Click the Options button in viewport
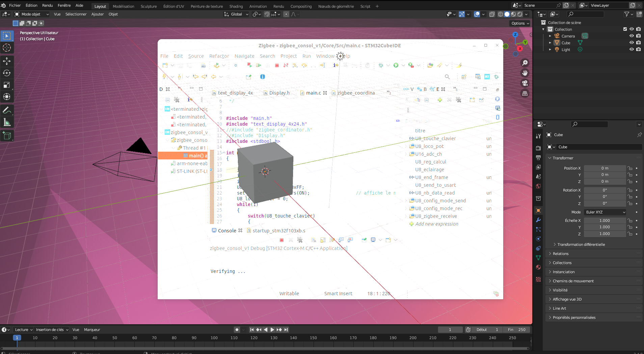Viewport: 644px width, 354px height. (x=520, y=23)
